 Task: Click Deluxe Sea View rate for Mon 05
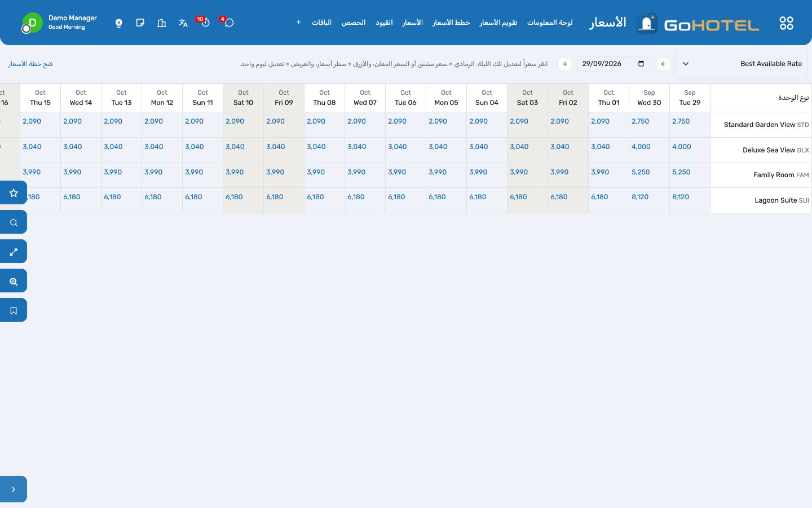point(438,147)
